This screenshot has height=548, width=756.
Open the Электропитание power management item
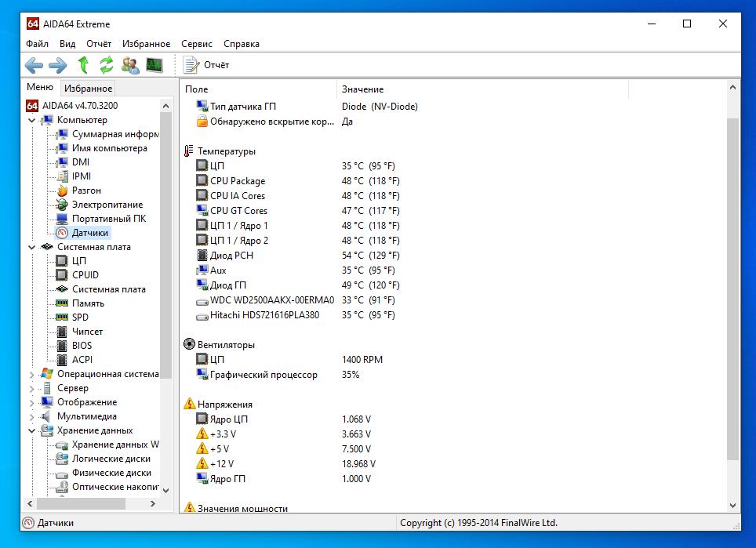coord(107,205)
